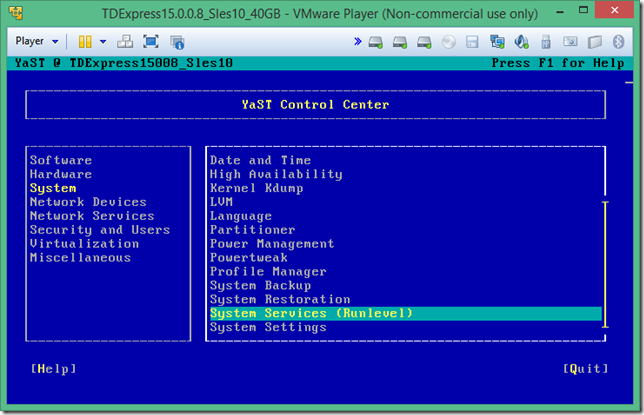Open Kernel Kdump module
This screenshot has width=644, height=415.
pos(257,188)
